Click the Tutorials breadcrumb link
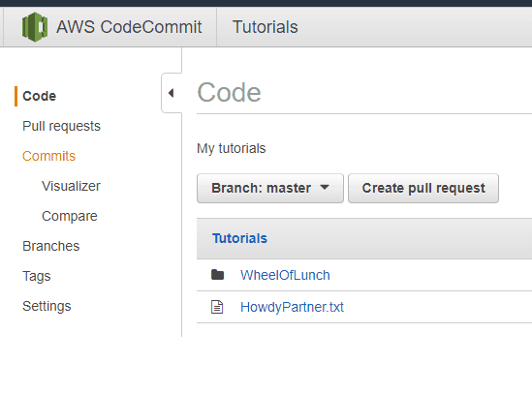 tap(239, 238)
